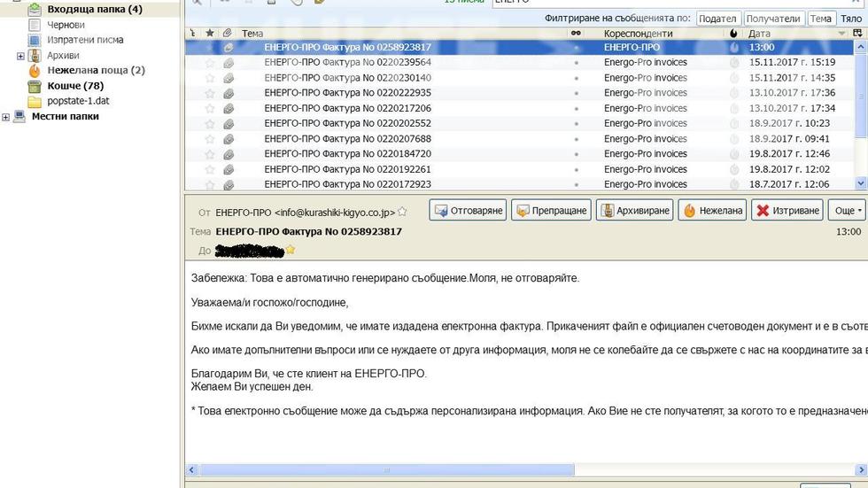The image size is (868, 488).
Task: Select message ЕНЕРГО-ПРО Фактура No 0220222935
Action: (347, 93)
